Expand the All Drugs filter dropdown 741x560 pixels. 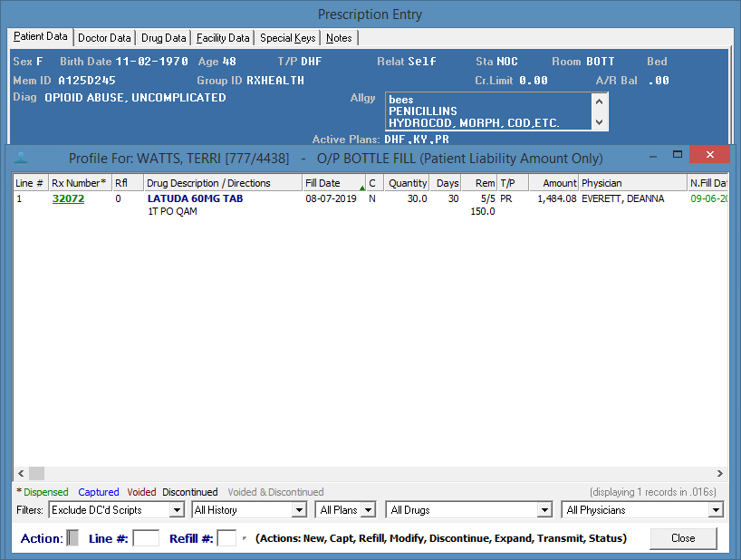544,510
